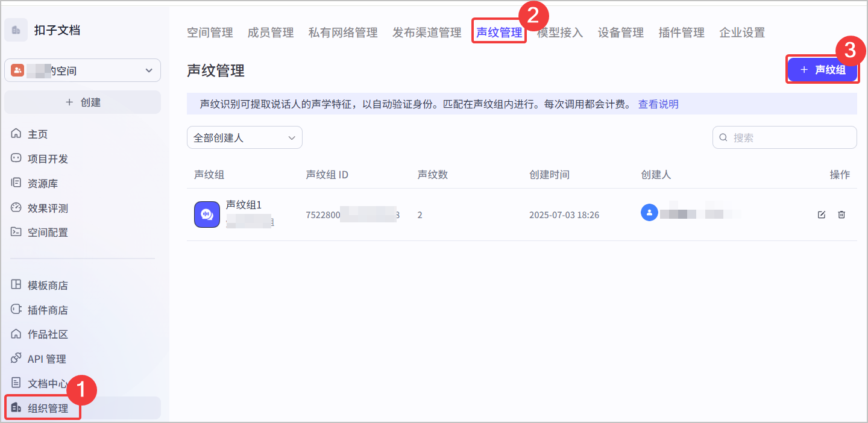This screenshot has height=423, width=868.
Task: Expand the 全部创建人 filter dropdown
Action: tap(245, 137)
